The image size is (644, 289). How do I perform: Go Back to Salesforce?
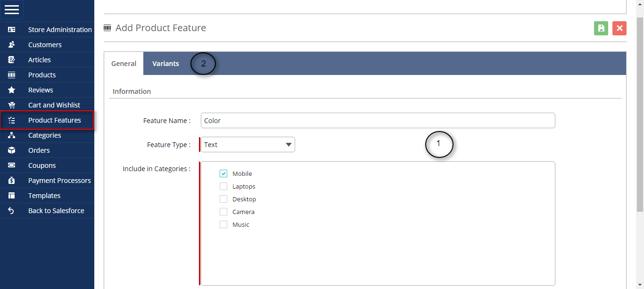[11, 210]
